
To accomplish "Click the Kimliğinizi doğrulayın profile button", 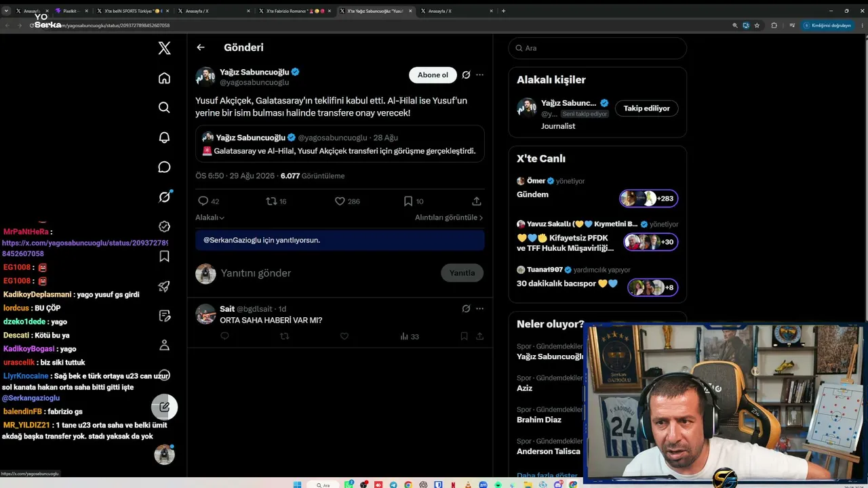I will [x=827, y=25].
